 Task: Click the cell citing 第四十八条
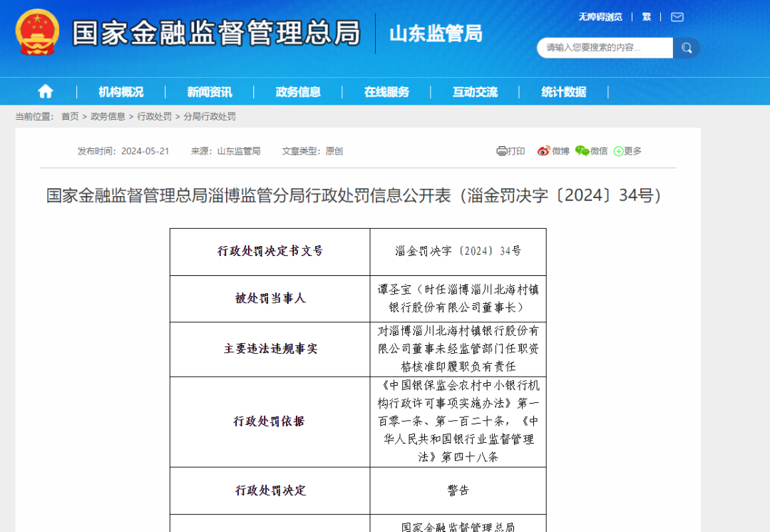458,421
